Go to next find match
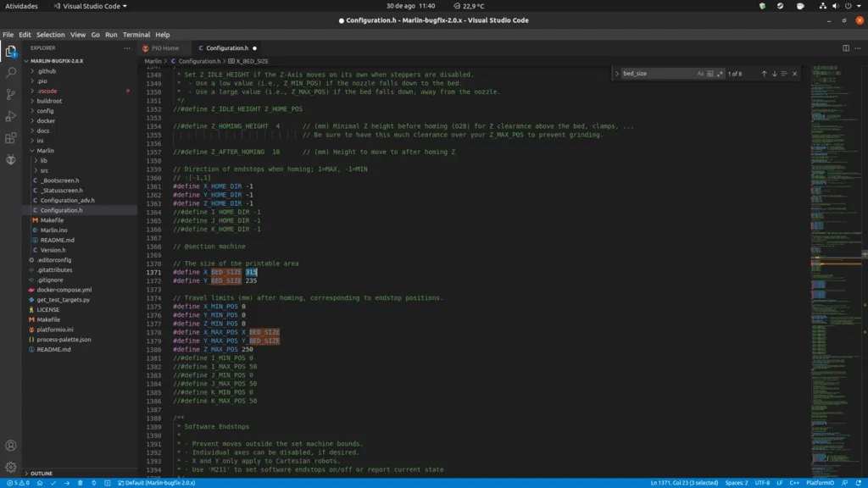The height and width of the screenshot is (488, 868). [x=775, y=74]
